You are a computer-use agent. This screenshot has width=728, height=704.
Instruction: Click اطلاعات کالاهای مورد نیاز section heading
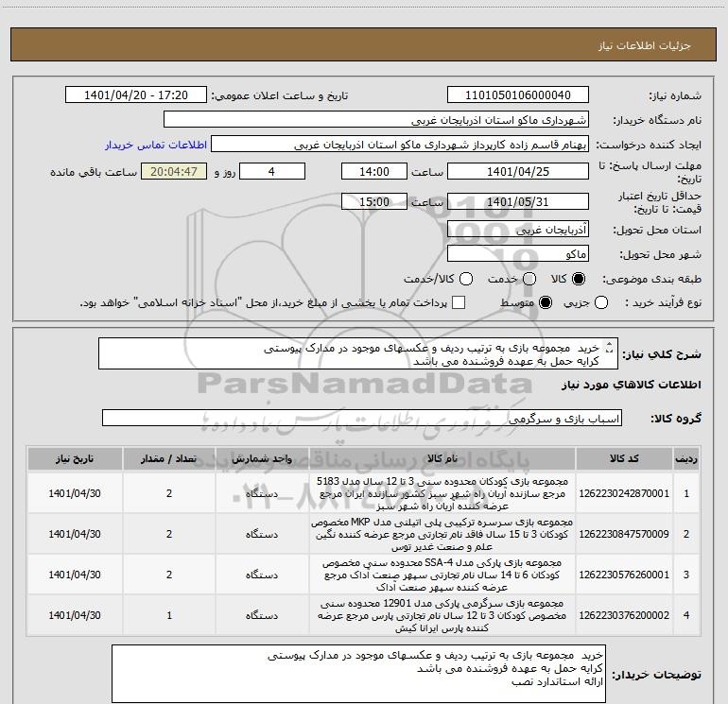click(x=632, y=385)
